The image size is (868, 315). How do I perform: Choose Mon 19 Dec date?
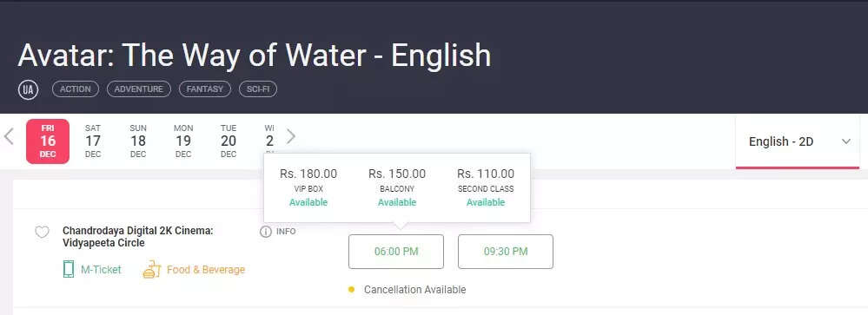coord(184,141)
